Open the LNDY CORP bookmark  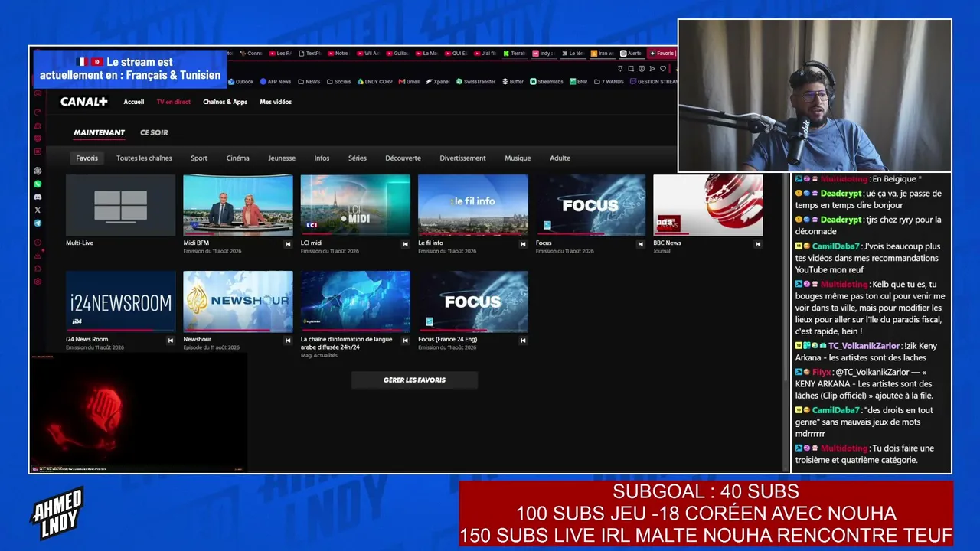pos(374,82)
